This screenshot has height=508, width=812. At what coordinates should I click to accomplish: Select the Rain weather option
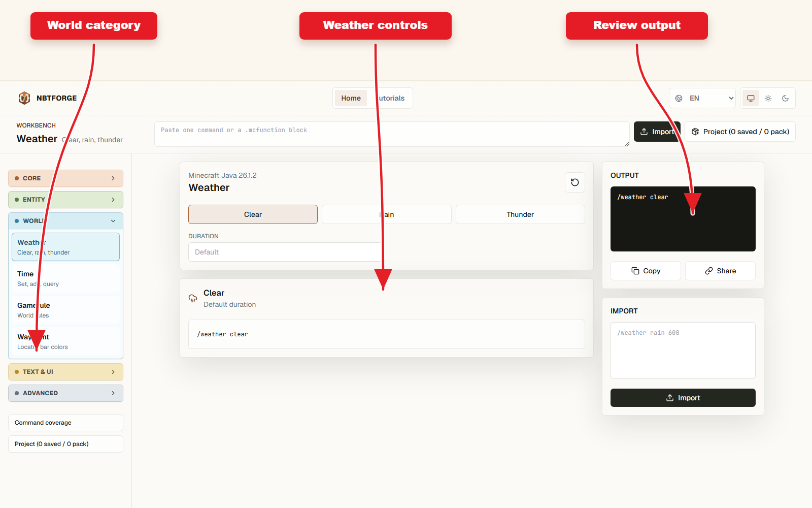click(387, 214)
